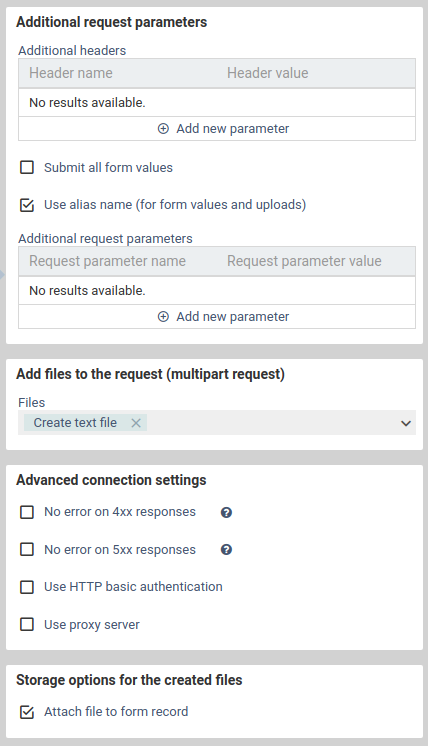
Task: Add new parameter to Additional headers
Action: coord(224,129)
